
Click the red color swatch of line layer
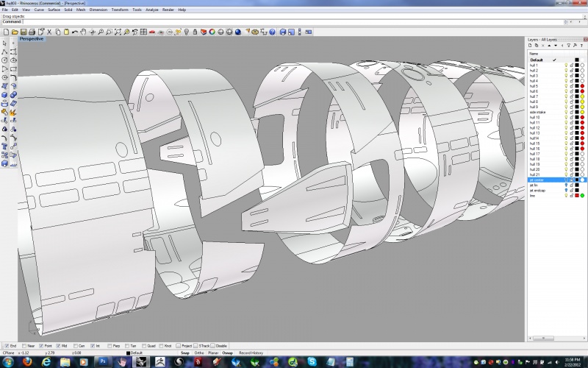pos(577,196)
